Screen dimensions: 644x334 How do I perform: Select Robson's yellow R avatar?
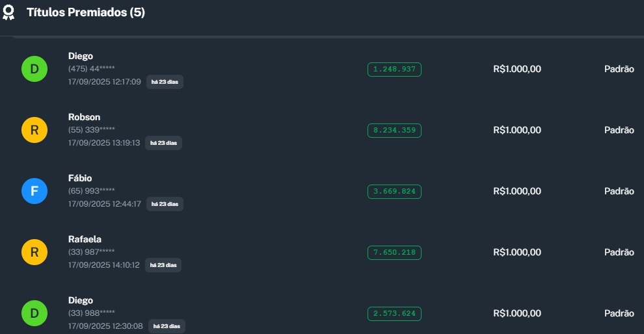click(x=34, y=130)
